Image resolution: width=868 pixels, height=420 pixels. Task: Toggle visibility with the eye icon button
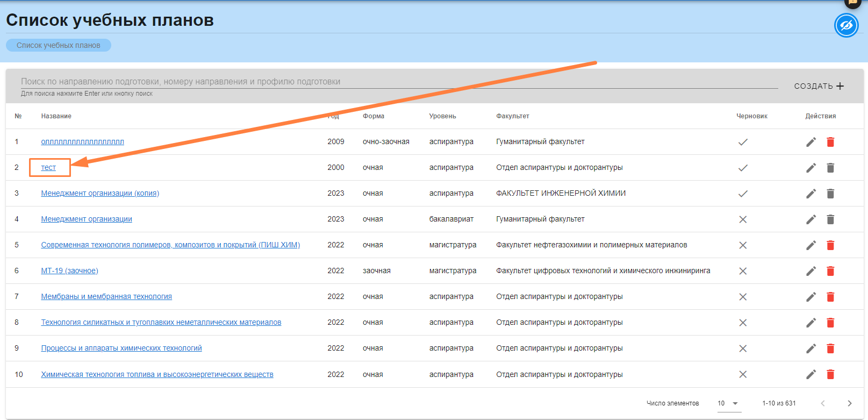(x=846, y=25)
